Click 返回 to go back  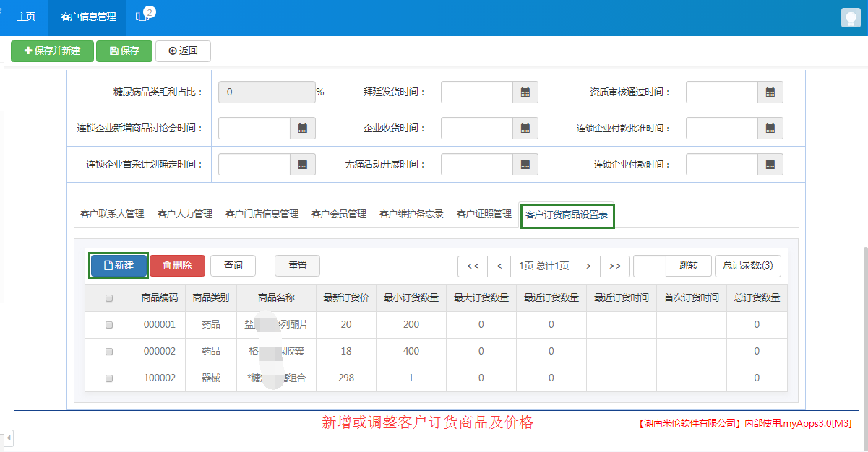pos(183,51)
